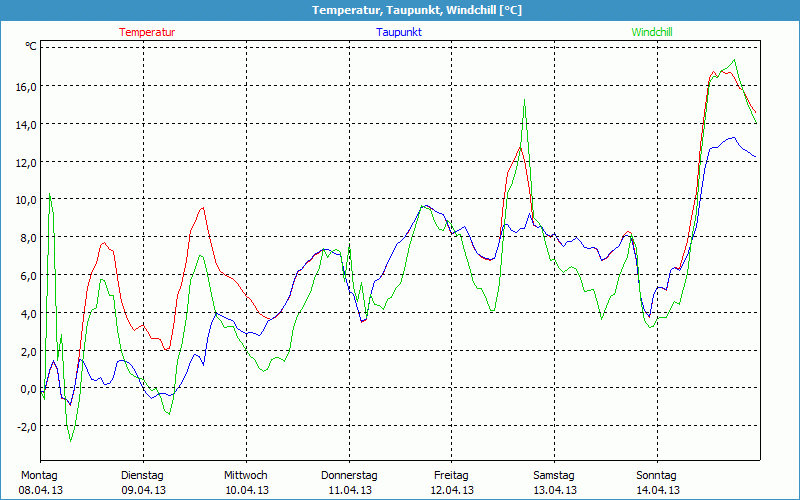Select the green 'Windchill' legend label
This screenshot has width=800, height=500.
pyautogui.click(x=652, y=32)
